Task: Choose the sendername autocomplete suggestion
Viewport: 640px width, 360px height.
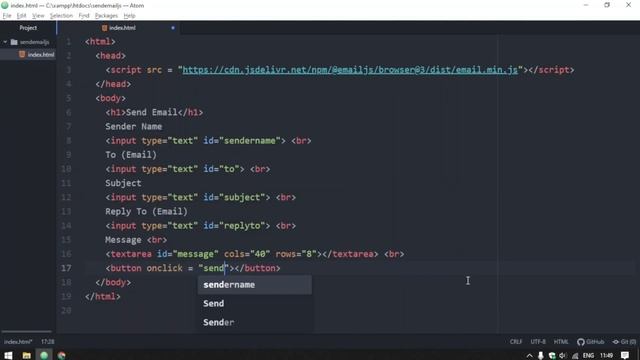Action: pyautogui.click(x=255, y=284)
